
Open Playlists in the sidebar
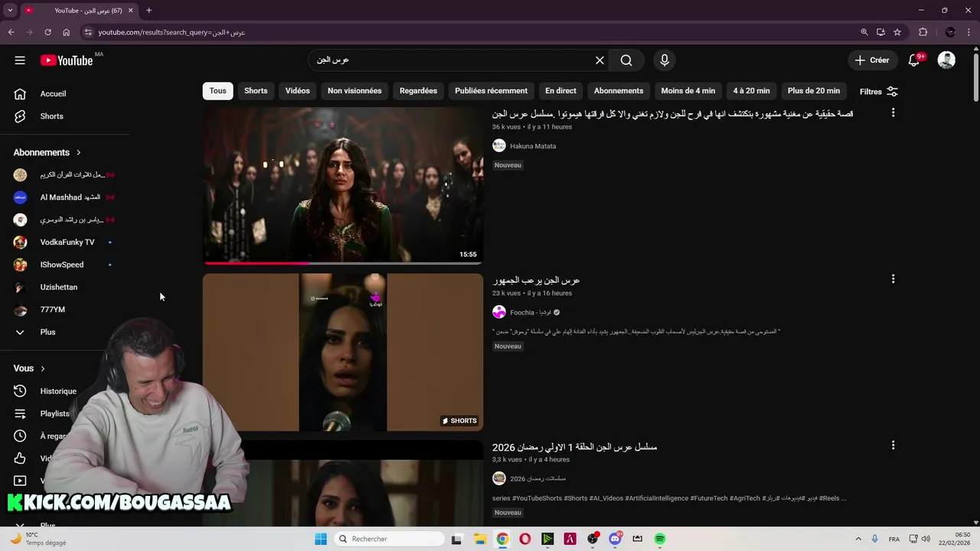(54, 413)
